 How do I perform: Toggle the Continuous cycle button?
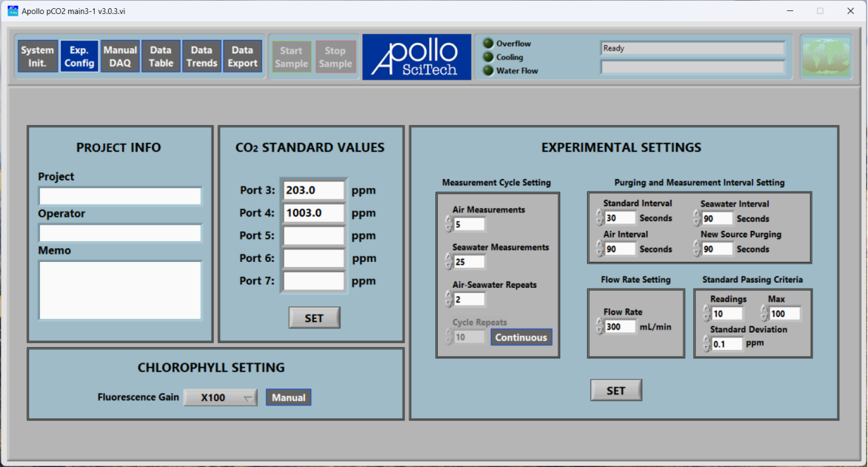pyautogui.click(x=521, y=337)
